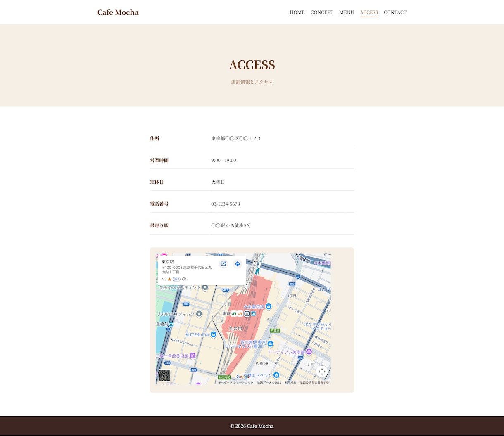504x436 pixels.
Task: Click the 営業時間 row label
Action: click(159, 160)
